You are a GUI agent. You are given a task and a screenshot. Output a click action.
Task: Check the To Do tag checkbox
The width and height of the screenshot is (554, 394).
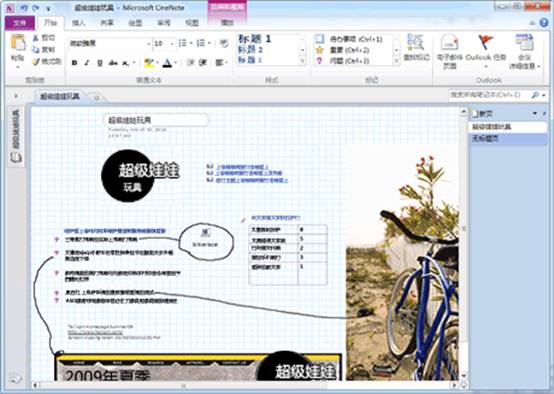[319, 39]
